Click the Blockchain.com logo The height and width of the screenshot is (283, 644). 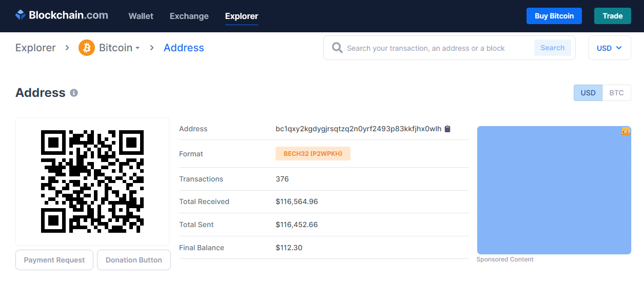pos(62,15)
